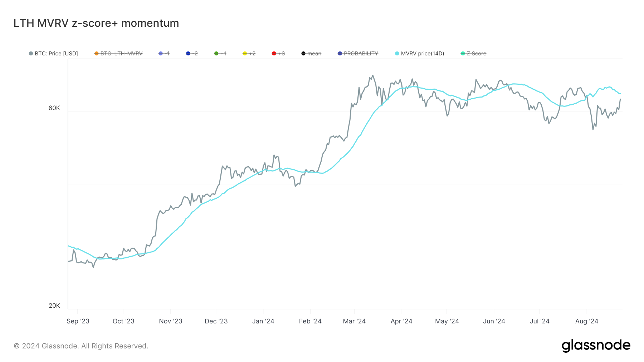The height and width of the screenshot is (362, 644).
Task: Show the -1 band legend entry
Action: pos(164,54)
